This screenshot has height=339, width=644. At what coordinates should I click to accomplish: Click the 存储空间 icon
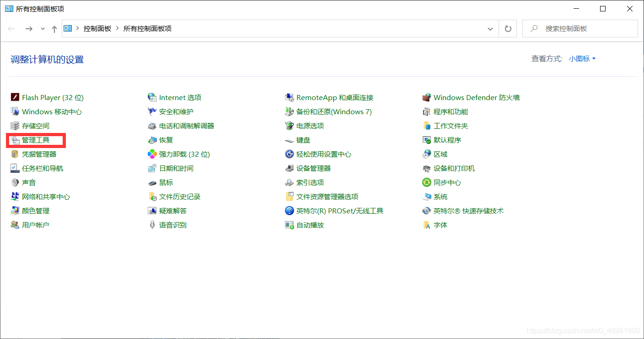click(x=15, y=126)
